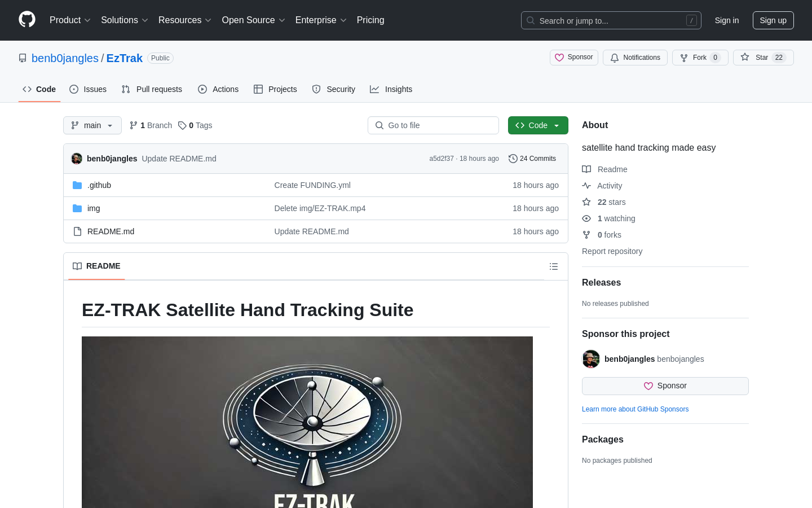
Task: Open benb0jangles commit author link
Action: point(112,159)
